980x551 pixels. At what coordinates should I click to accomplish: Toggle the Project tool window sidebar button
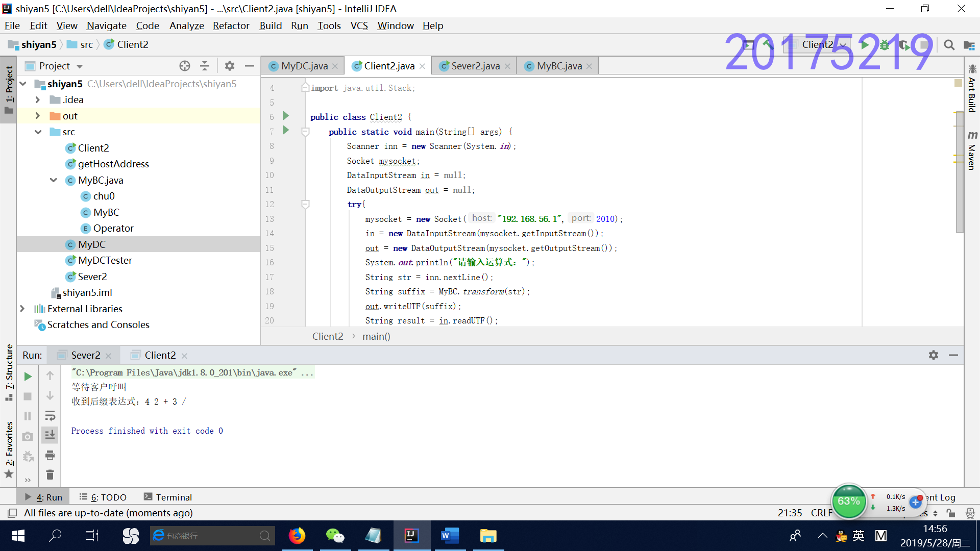[x=9, y=89]
